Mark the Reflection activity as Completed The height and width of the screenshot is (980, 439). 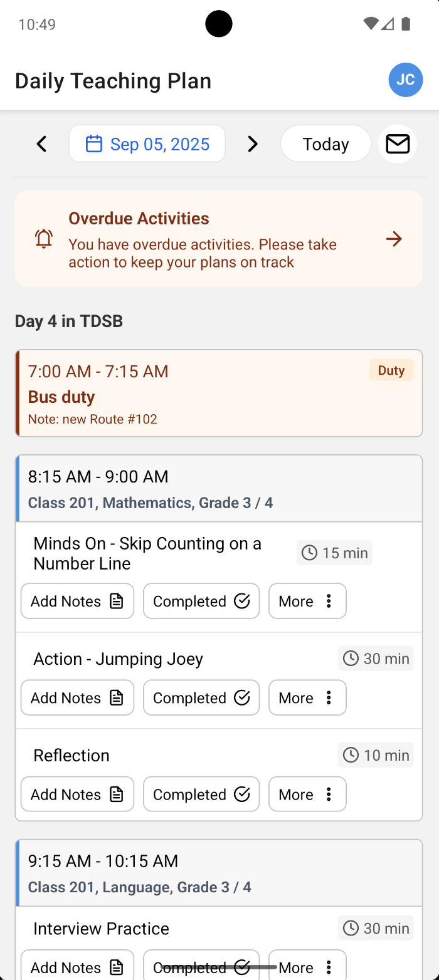201,794
